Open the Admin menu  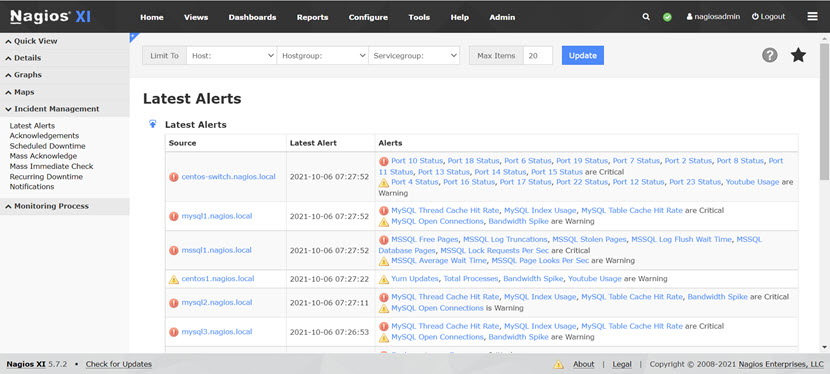tap(502, 17)
